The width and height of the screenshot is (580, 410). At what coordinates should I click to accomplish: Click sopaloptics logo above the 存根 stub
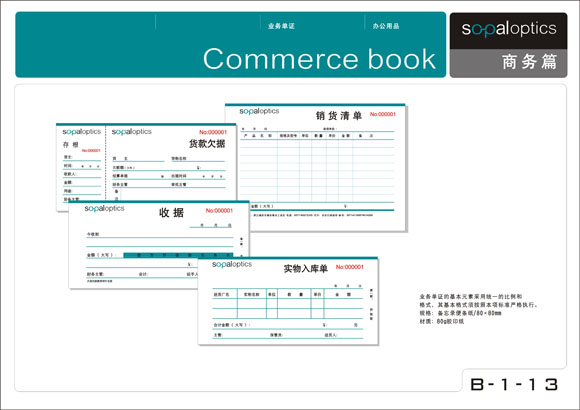click(x=82, y=132)
